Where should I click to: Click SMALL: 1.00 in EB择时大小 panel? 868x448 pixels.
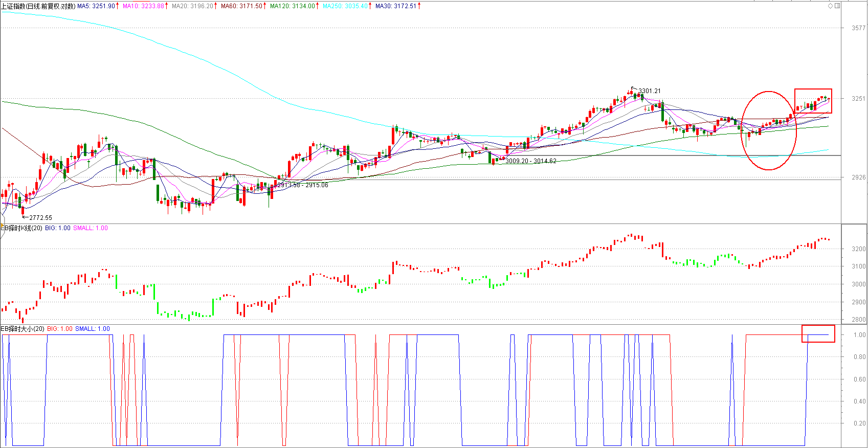93,329
